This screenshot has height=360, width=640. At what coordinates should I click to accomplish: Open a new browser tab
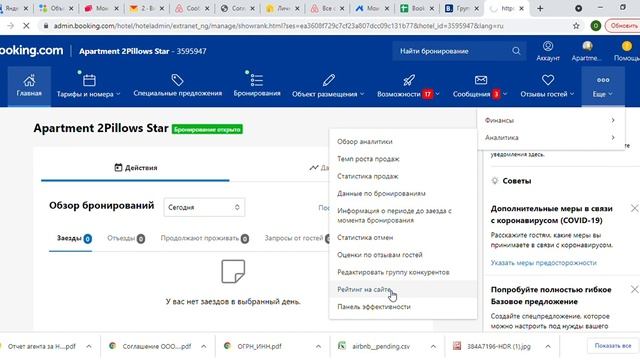pos(540,8)
